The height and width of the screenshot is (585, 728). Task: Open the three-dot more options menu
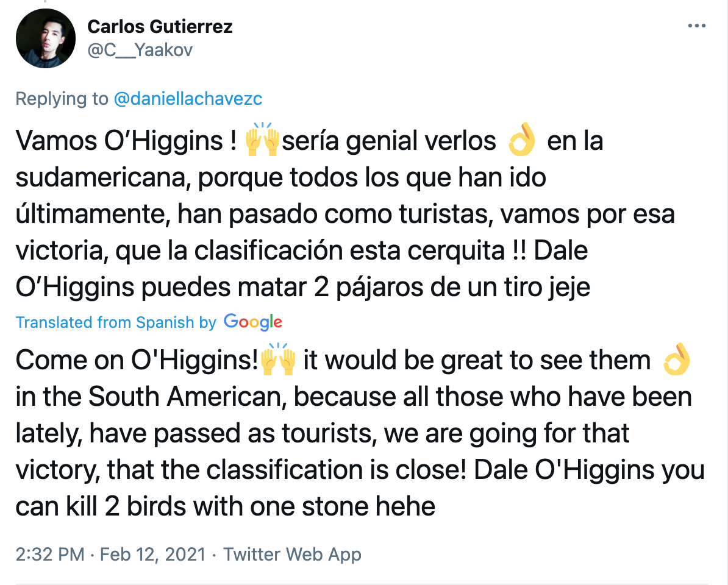click(x=697, y=26)
